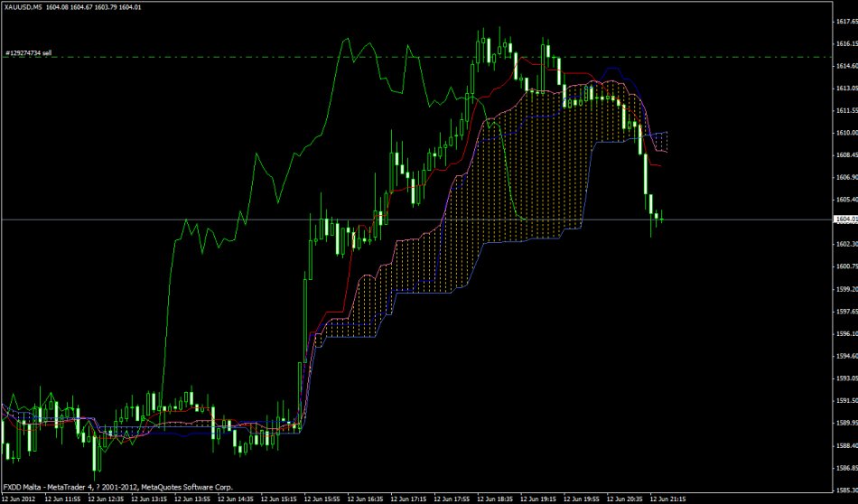Select the #129274734 sell order label
858x504 pixels.
point(29,53)
